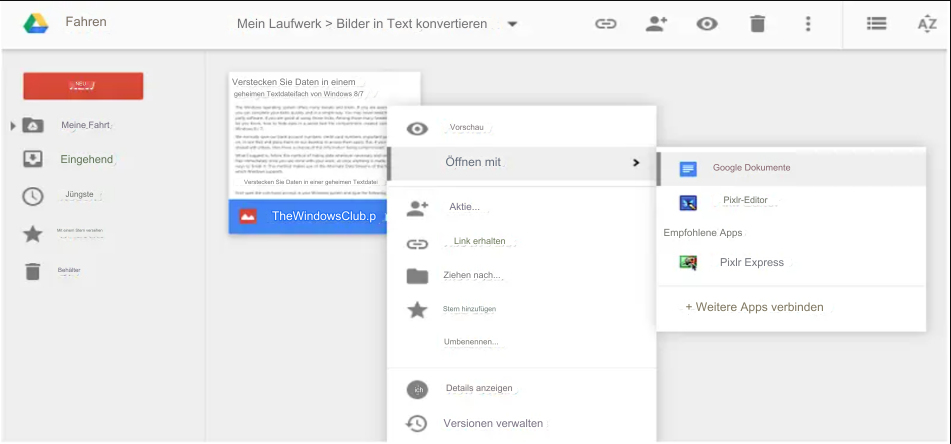This screenshot has height=444, width=951.
Task: Click the Fahren product title
Action: (x=86, y=22)
